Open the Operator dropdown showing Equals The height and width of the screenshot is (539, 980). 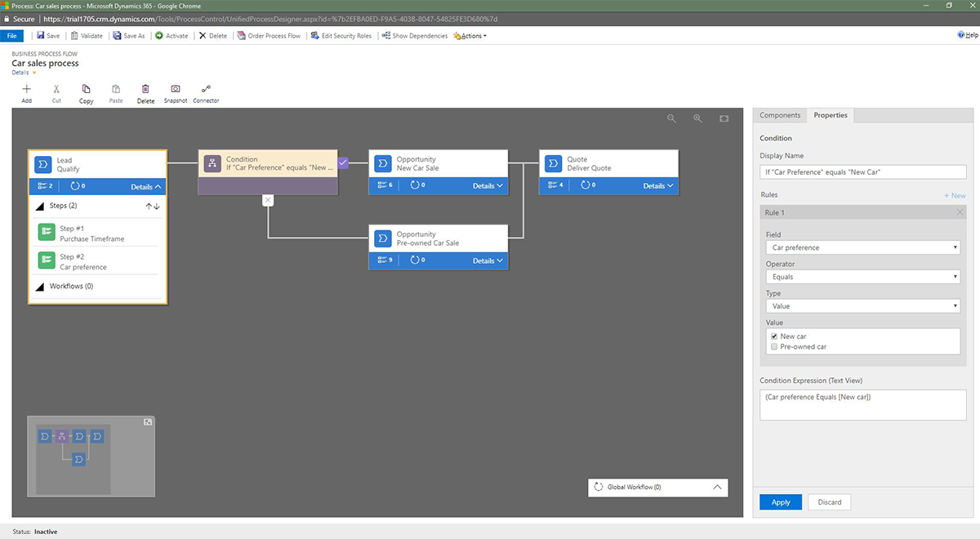click(862, 277)
